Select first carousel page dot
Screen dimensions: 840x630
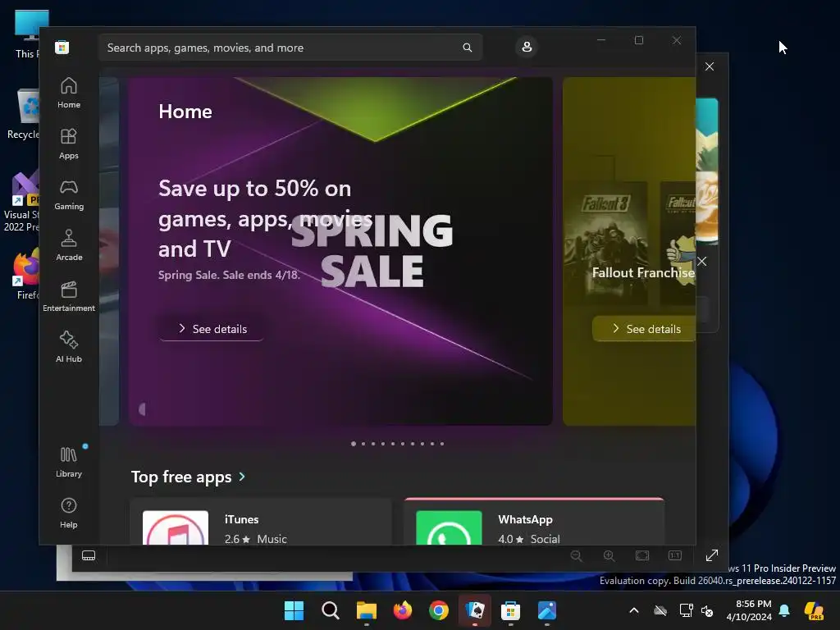[x=354, y=444]
